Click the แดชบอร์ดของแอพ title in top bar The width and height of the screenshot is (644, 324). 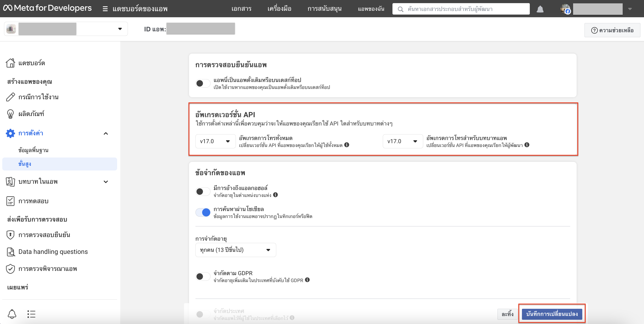click(140, 9)
